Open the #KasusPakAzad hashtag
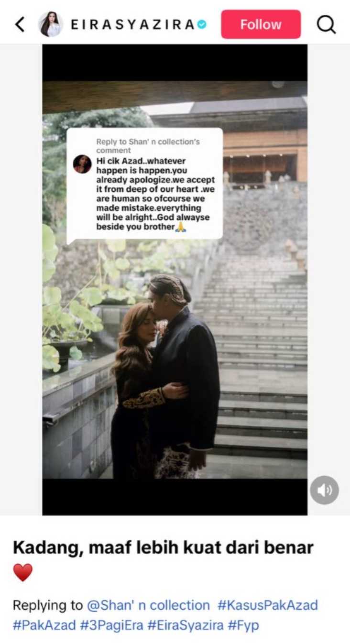Screen dimensions: 350x644 (268, 605)
